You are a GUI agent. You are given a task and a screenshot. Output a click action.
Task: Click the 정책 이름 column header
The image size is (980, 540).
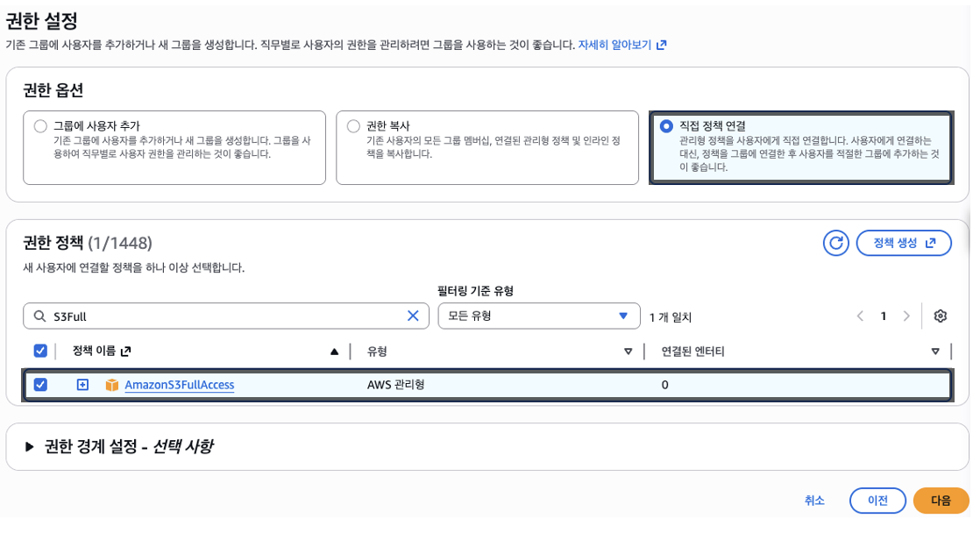click(x=94, y=351)
